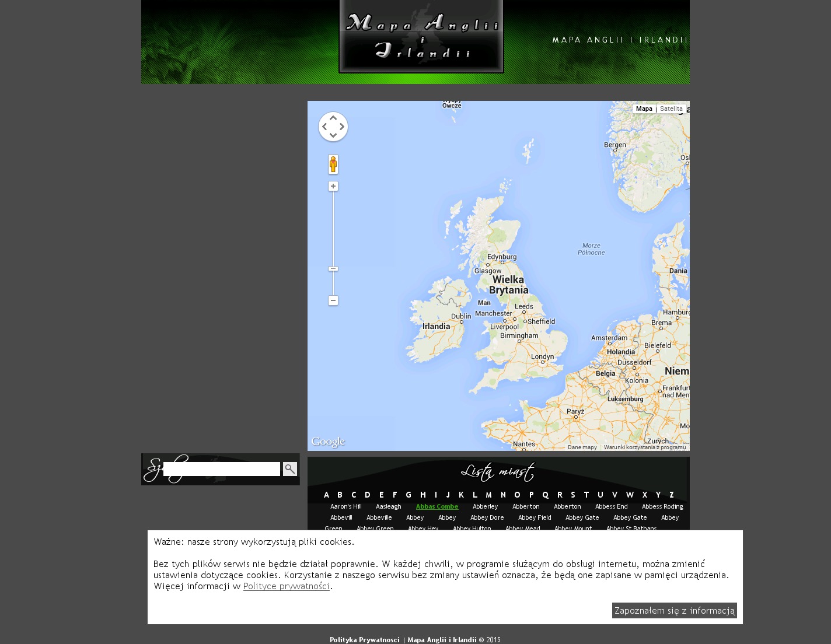Pan the map up with the arrow
831x644 pixels.
[x=333, y=118]
